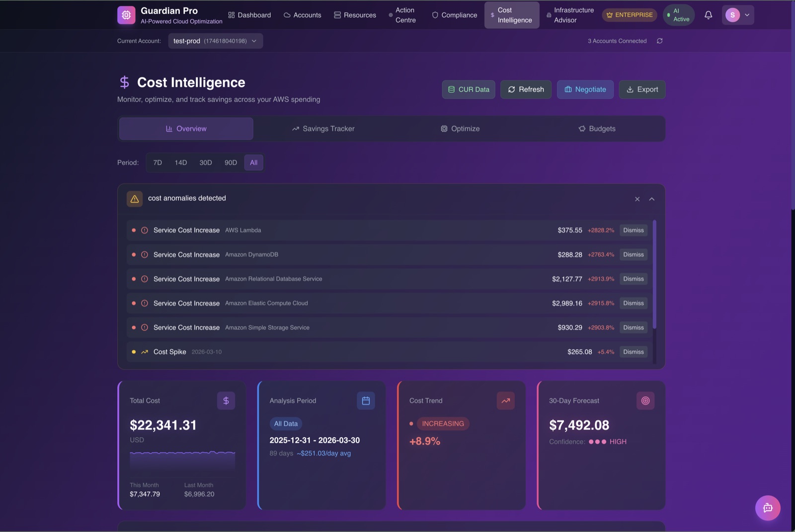The image size is (795, 532).
Task: Open the notifications bell icon
Action: pos(708,15)
